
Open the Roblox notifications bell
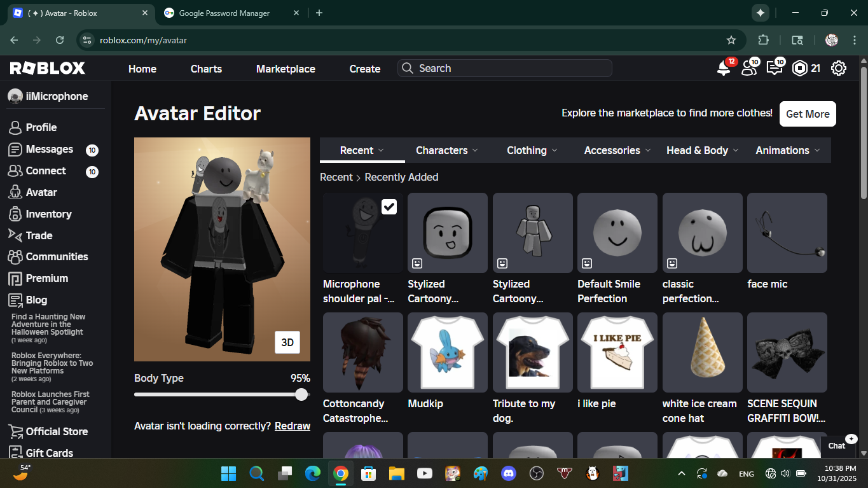[x=724, y=69]
